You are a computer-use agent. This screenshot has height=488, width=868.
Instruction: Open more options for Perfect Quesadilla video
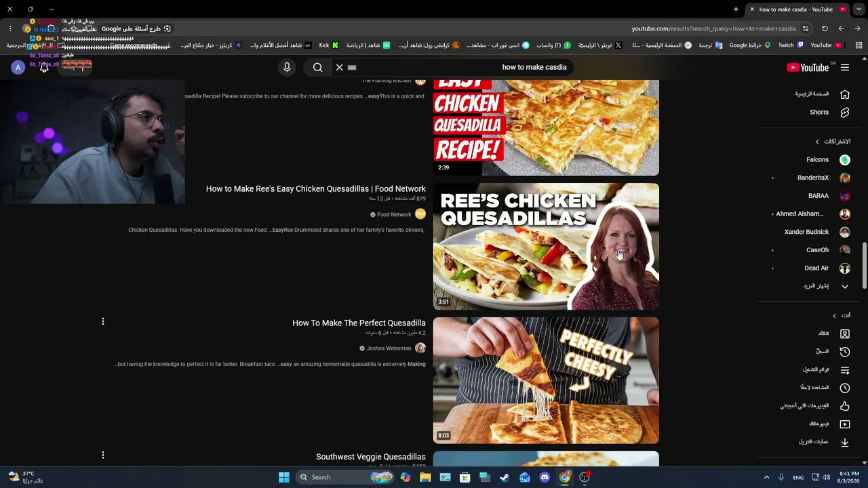[103, 321]
